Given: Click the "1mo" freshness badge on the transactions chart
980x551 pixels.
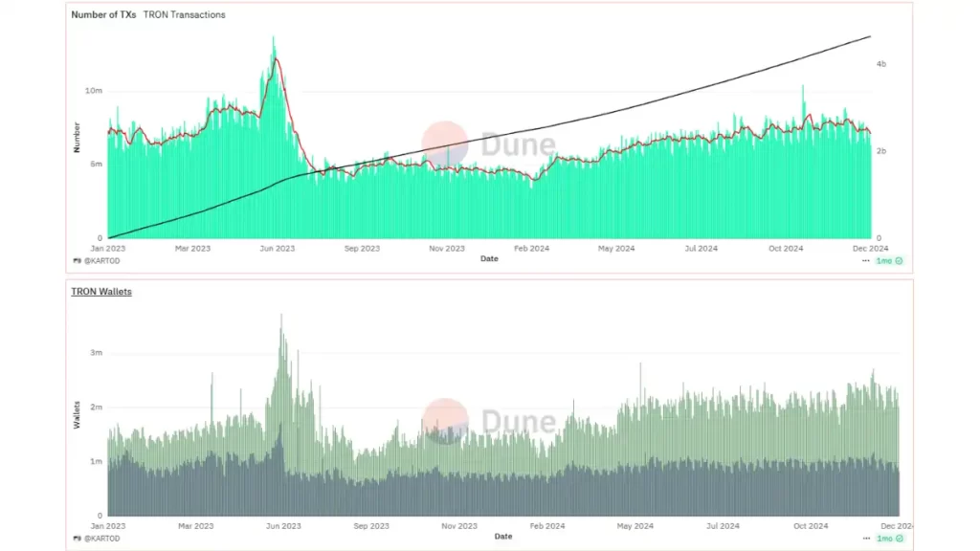Looking at the screenshot, I should tap(884, 260).
